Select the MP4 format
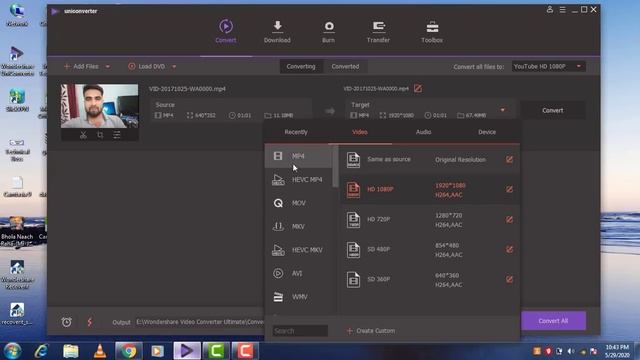This screenshot has height=360, width=640. [x=299, y=156]
